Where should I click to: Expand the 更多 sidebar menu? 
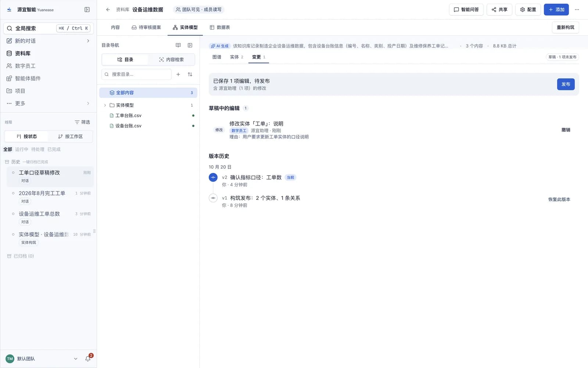coord(49,103)
